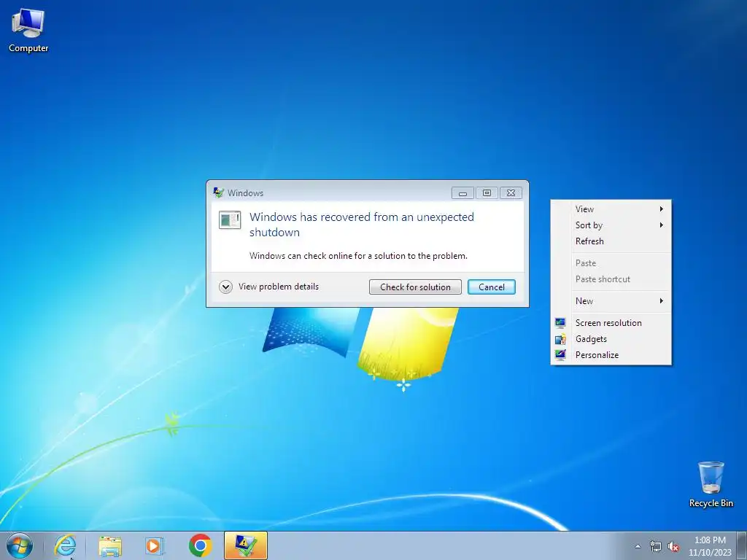Open the New submenu in context menu
This screenshot has width=747, height=560.
611,301
